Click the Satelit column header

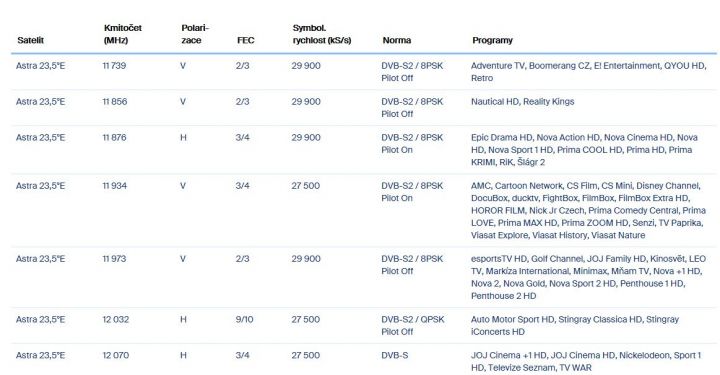click(30, 40)
